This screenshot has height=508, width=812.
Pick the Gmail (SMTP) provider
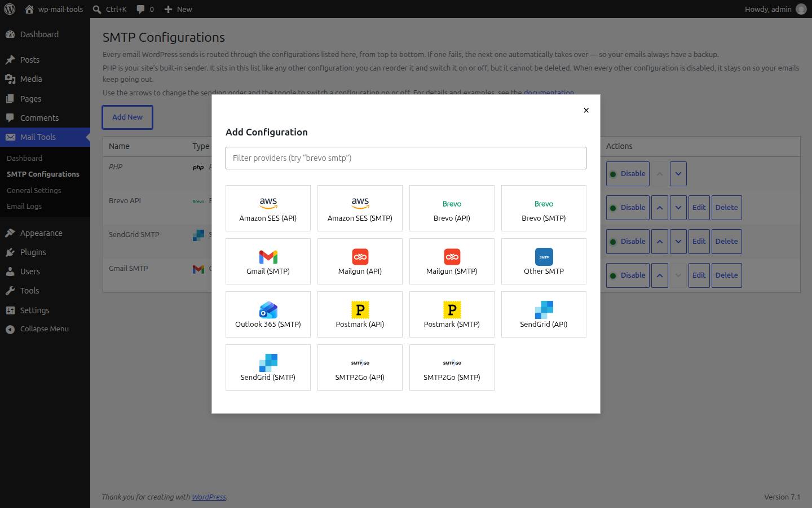pyautogui.click(x=268, y=261)
